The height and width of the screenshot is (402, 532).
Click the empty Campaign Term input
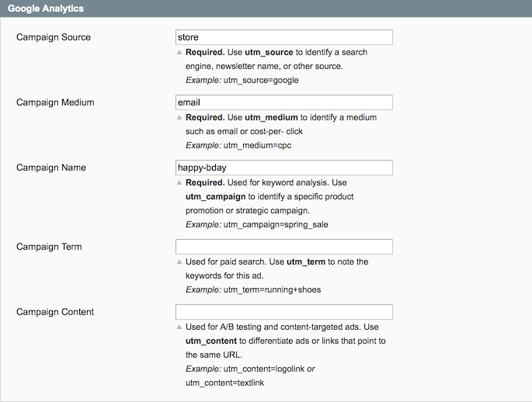tap(284, 247)
